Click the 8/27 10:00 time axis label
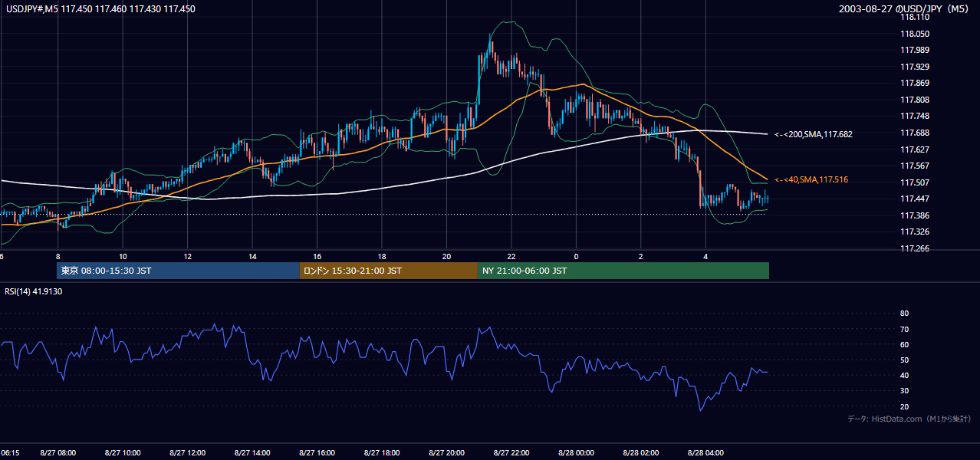This screenshot has height=460, width=980. [123, 452]
